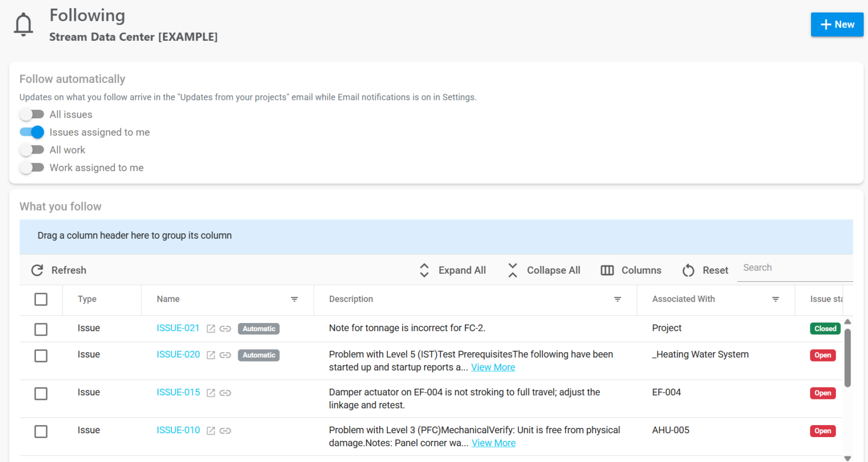
Task: Focus the grid Search field
Action: 795,268
